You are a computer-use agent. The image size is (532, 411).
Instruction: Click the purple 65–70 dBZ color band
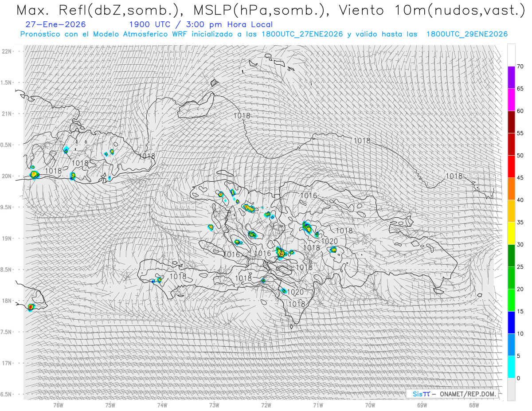coord(511,78)
